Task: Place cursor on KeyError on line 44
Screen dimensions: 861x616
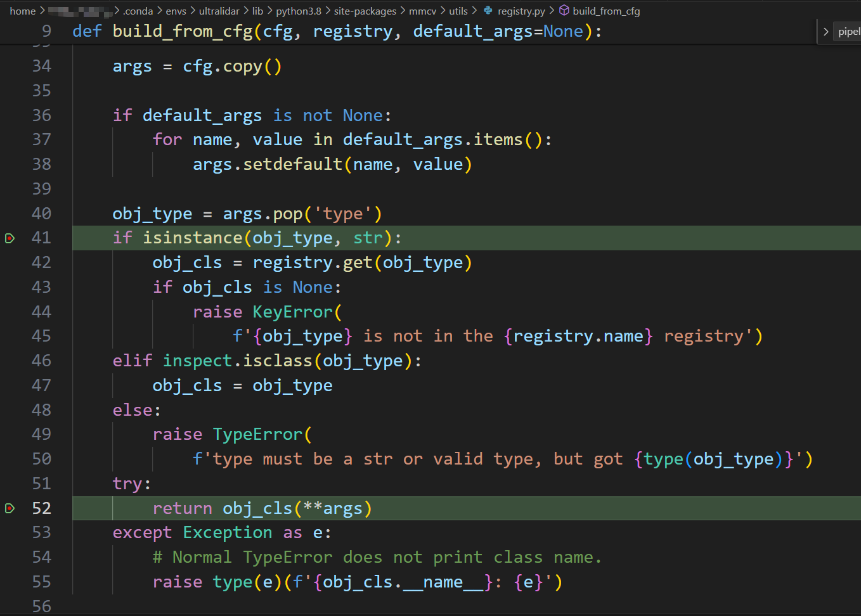Action: coord(292,312)
